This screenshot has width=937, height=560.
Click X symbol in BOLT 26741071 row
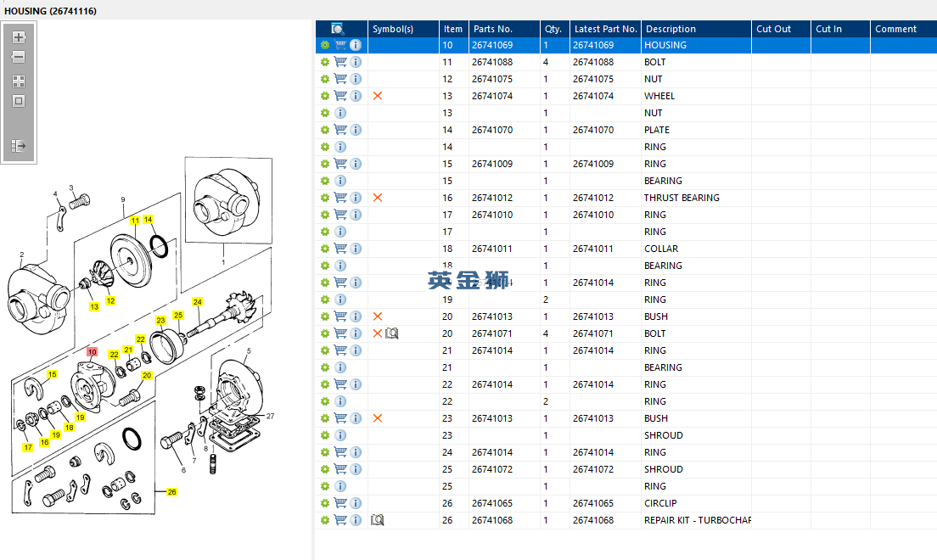378,333
